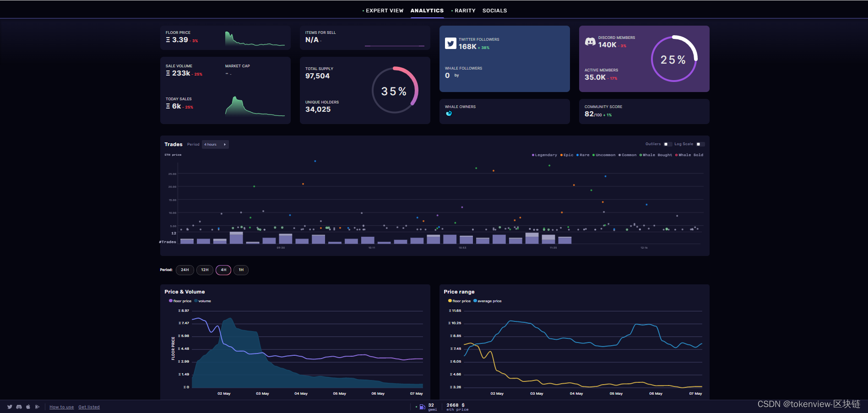This screenshot has width=868, height=413.
Task: Click the tallest bar in #Trades histogram
Action: (x=236, y=238)
